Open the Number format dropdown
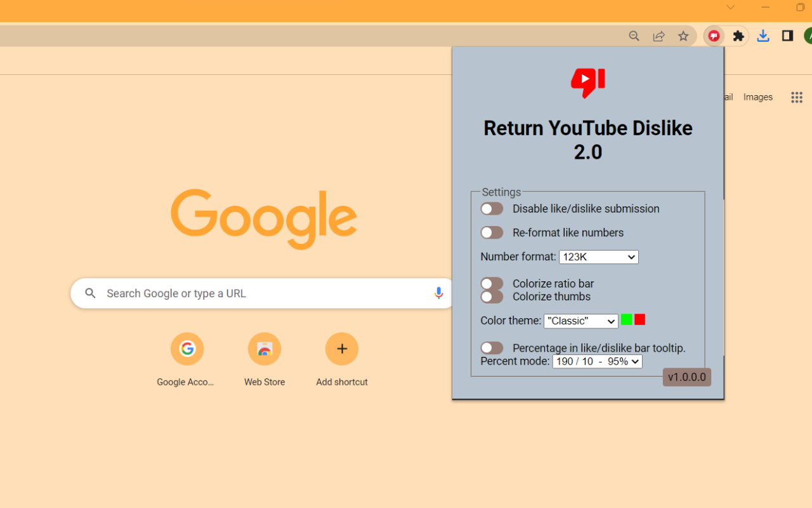The height and width of the screenshot is (508, 812). click(x=599, y=257)
